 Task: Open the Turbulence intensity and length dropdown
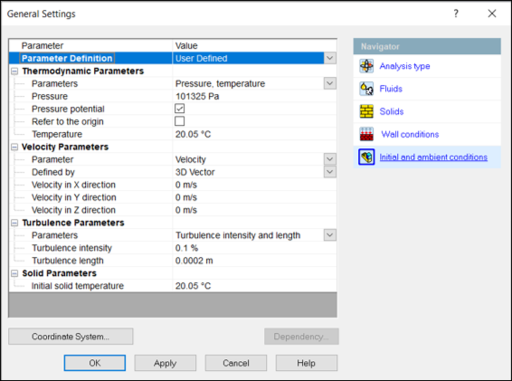330,235
